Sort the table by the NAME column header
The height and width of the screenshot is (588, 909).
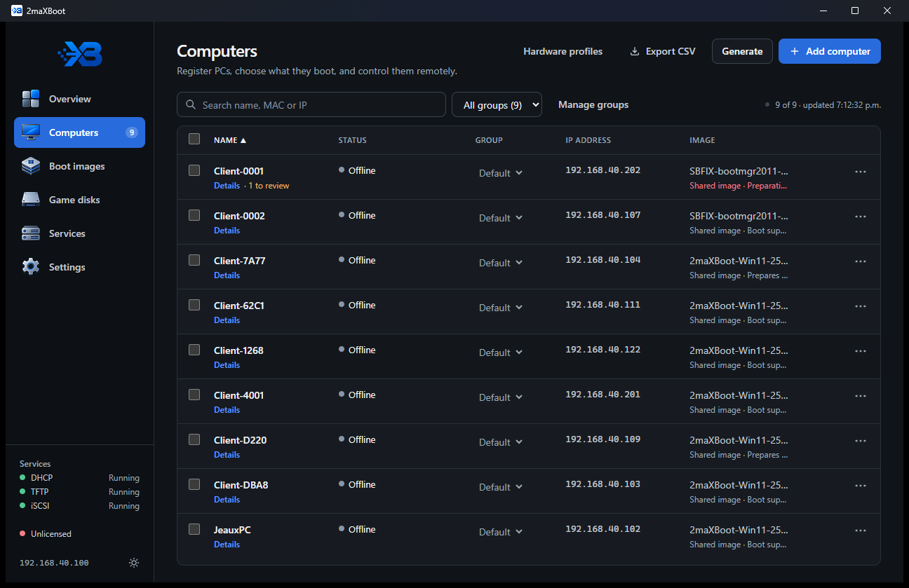(x=230, y=140)
